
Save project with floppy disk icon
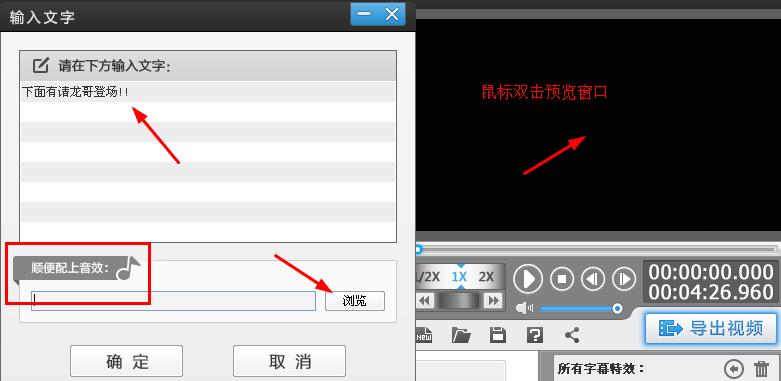tap(498, 335)
